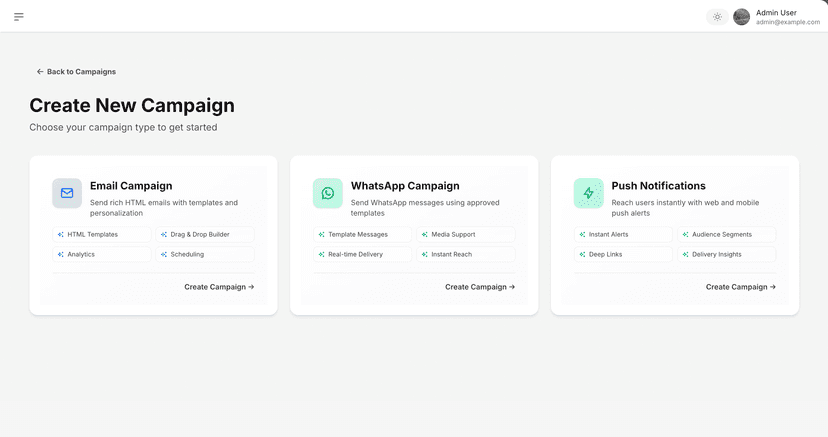The height and width of the screenshot is (437, 828).
Task: Click the Admin User avatar
Action: (741, 17)
